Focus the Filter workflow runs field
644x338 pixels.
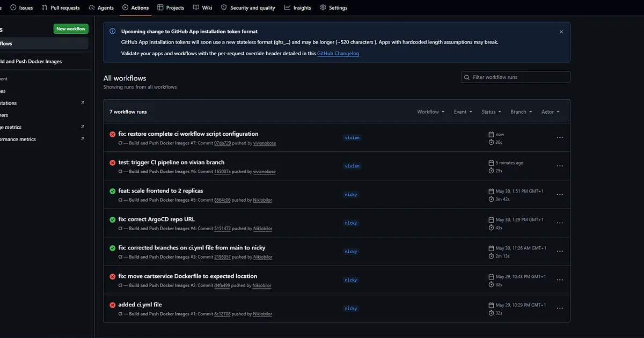(515, 77)
